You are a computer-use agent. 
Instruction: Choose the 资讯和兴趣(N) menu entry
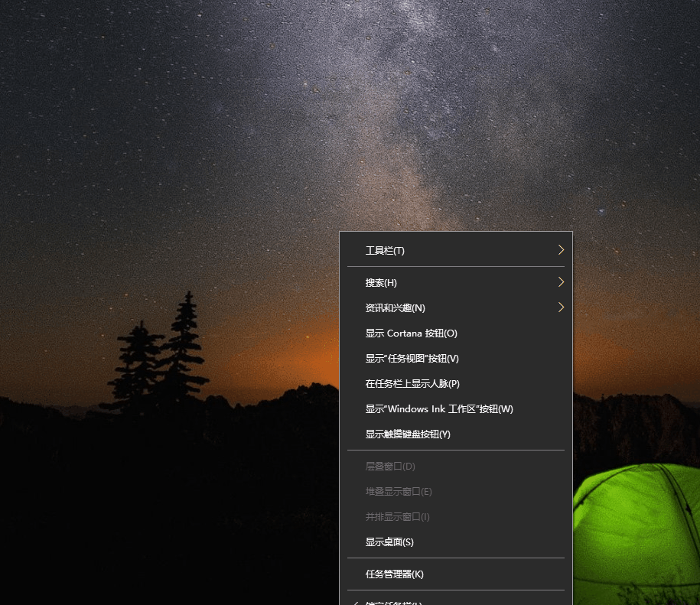coord(395,308)
